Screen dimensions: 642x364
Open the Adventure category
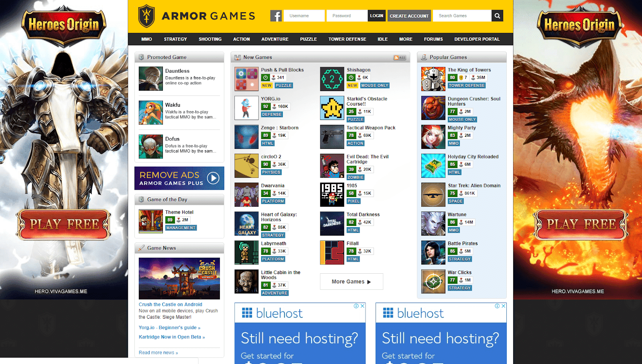tap(275, 39)
